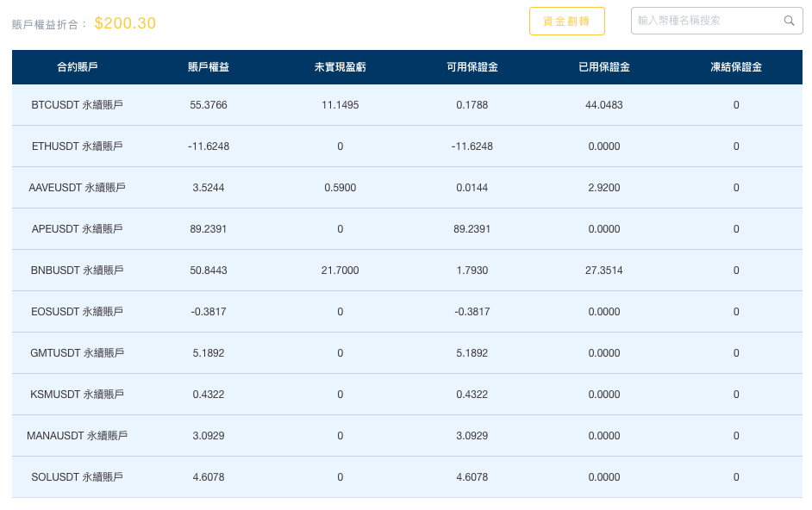
Task: Select the GMTUSDT 永續賬戶 row
Action: pyautogui.click(x=77, y=353)
